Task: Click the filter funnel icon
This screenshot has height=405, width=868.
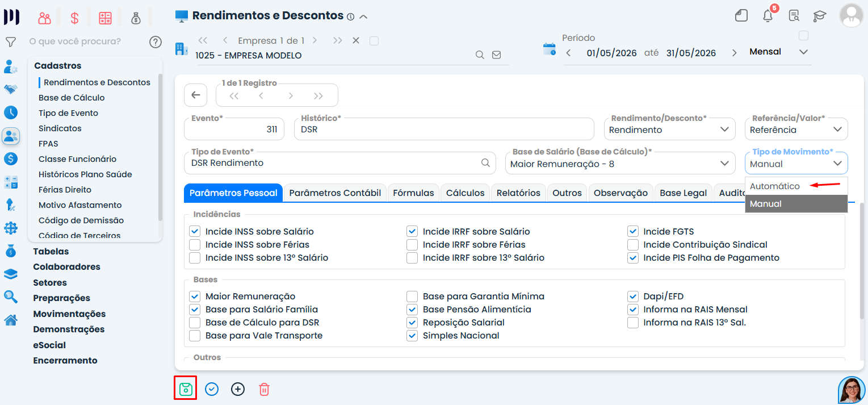Action: [10, 41]
